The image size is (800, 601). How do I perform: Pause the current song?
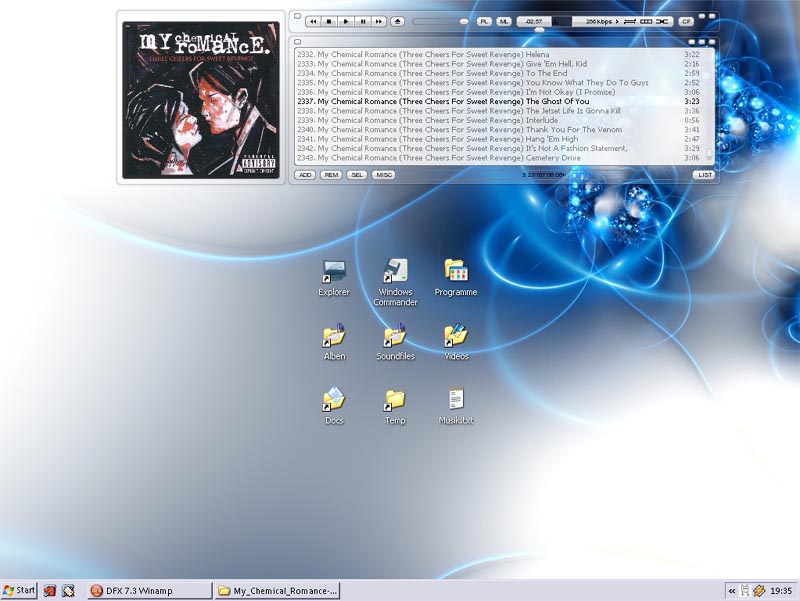363,21
